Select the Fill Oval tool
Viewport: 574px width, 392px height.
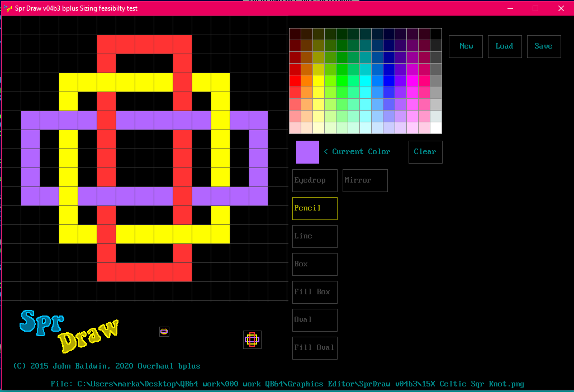tap(315, 348)
